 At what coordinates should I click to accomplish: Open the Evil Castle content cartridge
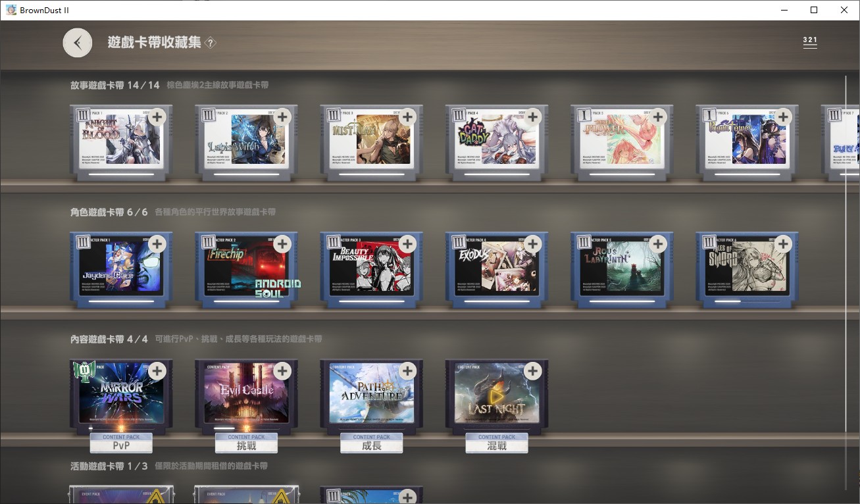(x=246, y=396)
